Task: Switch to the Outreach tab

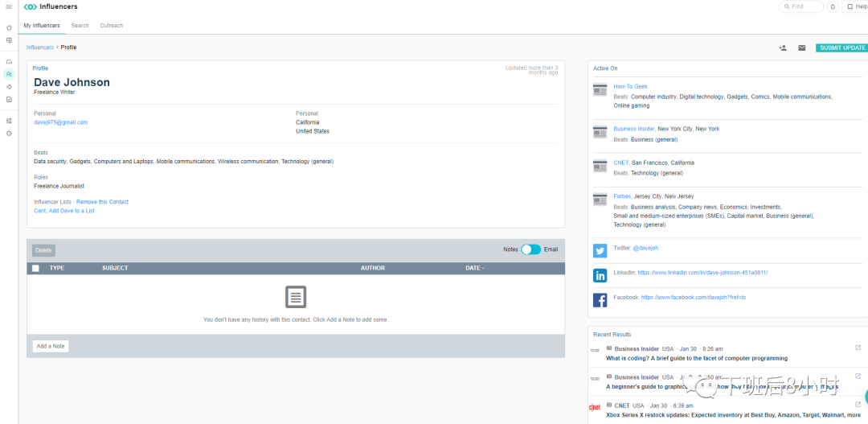Action: (111, 26)
